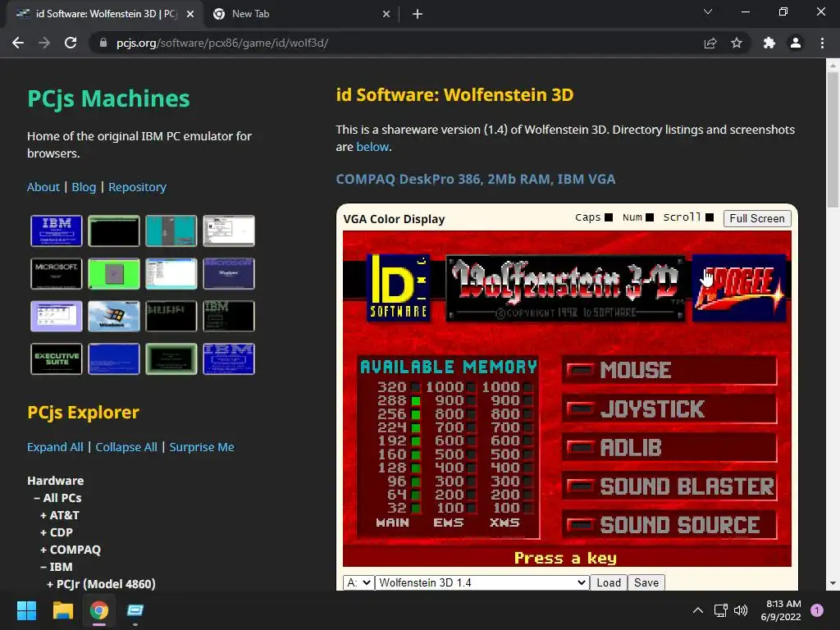Image resolution: width=840 pixels, height=630 pixels.
Task: Click the ADLIB indicator in the game
Action: tap(669, 447)
